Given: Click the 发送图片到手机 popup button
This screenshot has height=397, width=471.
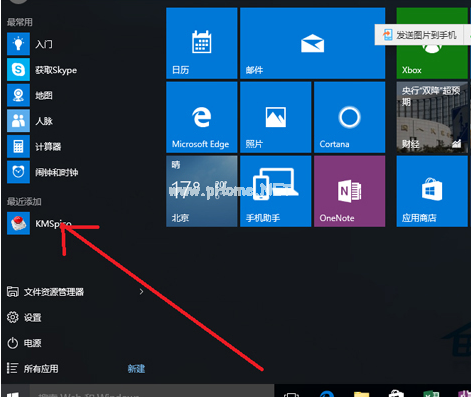Looking at the screenshot, I should 420,35.
